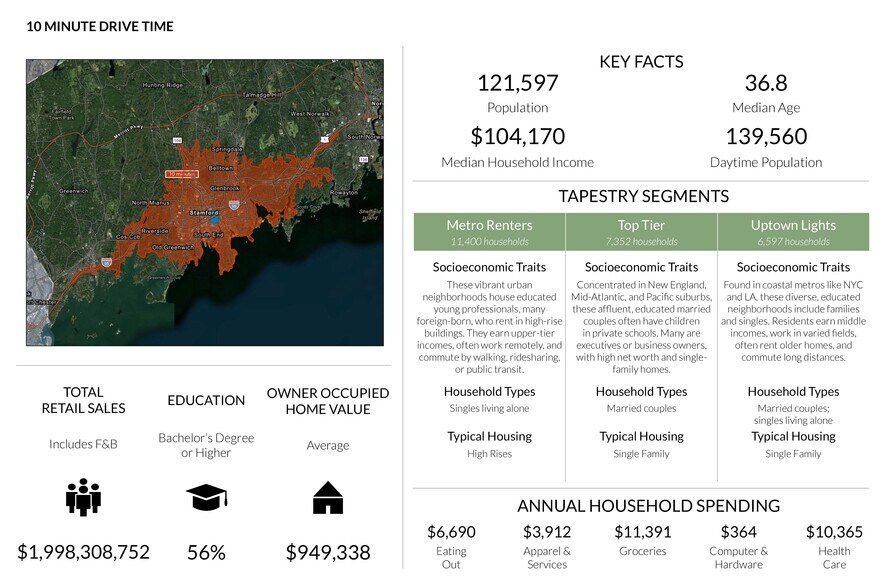Click the ANNUAL HOUSEHOLD SPENDING heading
The width and height of the screenshot is (884, 588).
tap(648, 506)
